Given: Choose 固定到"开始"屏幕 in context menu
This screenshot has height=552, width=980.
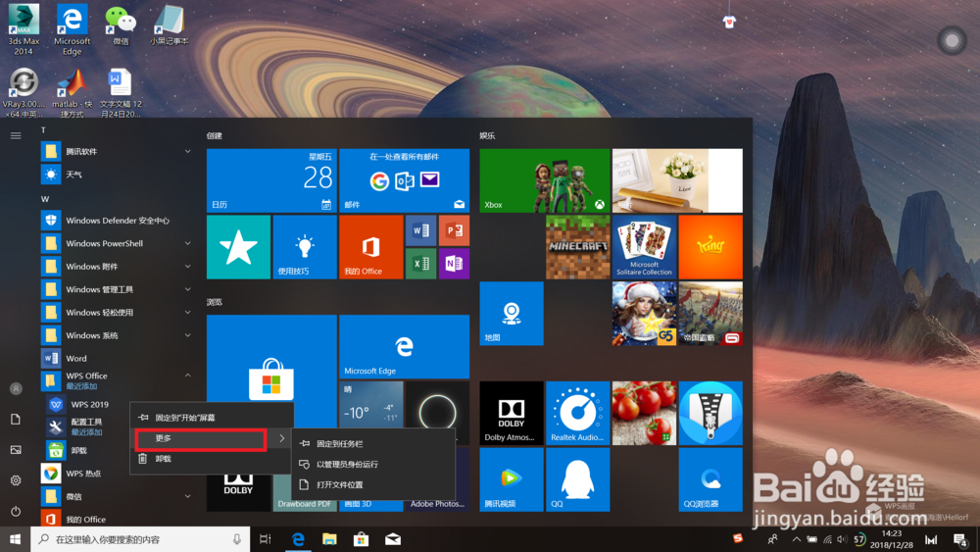Looking at the screenshot, I should point(212,418).
